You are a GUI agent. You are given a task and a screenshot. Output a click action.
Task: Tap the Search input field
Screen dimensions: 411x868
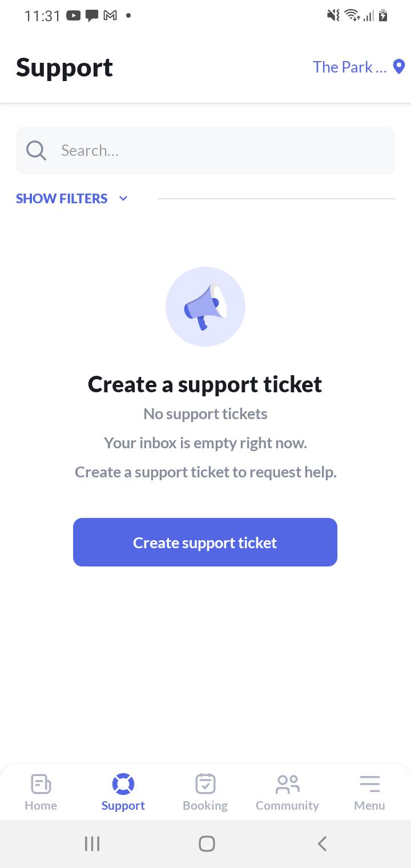pos(223,151)
